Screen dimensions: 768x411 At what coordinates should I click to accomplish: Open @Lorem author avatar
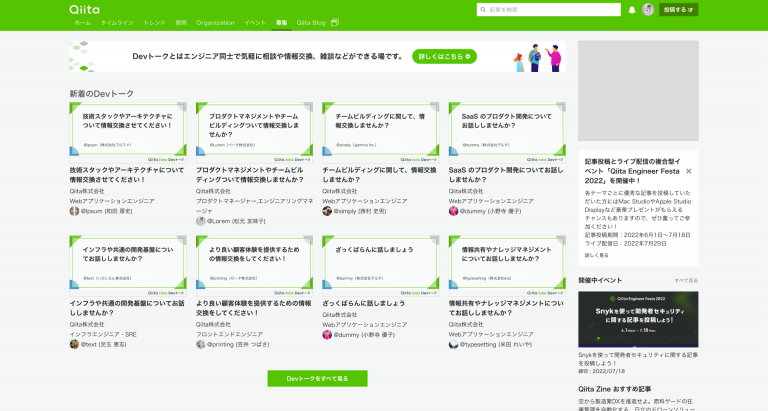pyautogui.click(x=200, y=221)
